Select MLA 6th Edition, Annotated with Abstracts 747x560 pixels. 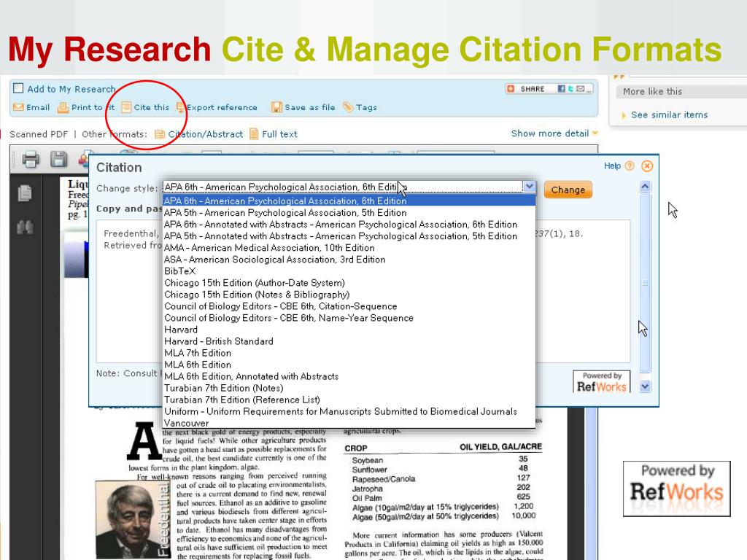click(x=349, y=376)
